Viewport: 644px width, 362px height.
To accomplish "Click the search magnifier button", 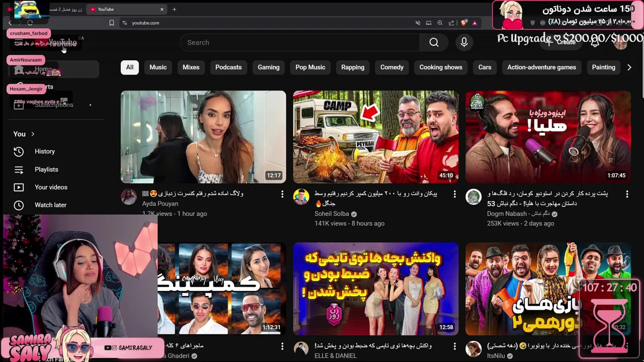I will (434, 43).
